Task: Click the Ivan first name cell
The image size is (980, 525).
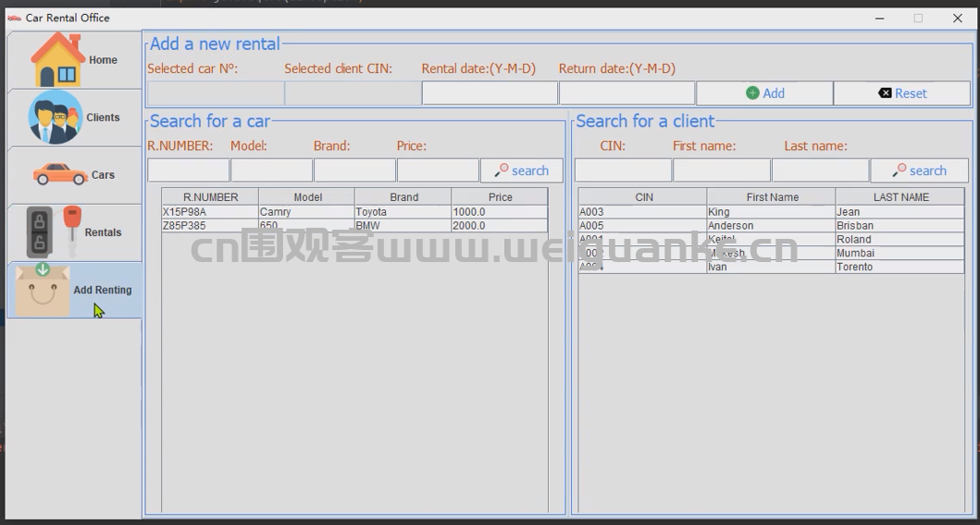Action: pyautogui.click(x=772, y=267)
